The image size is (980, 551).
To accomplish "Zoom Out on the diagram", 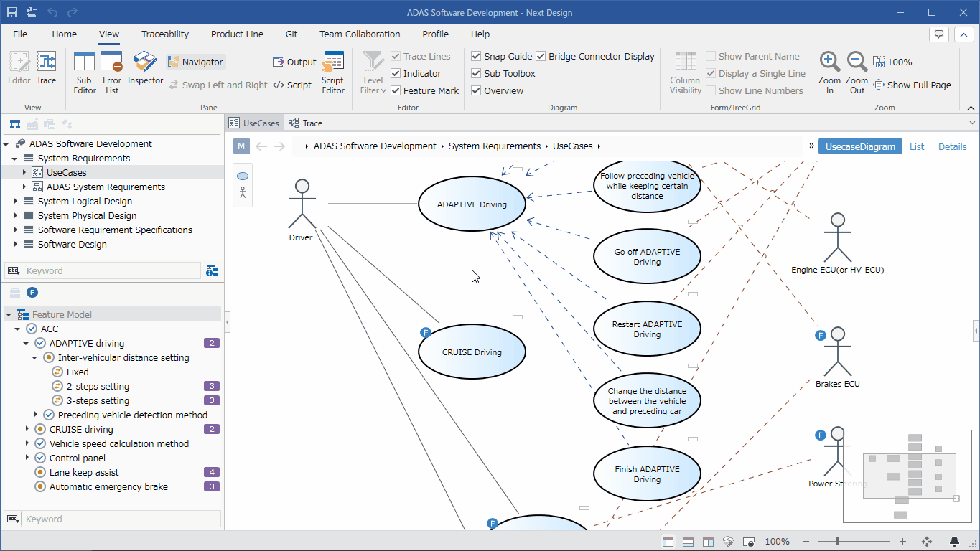I will [857, 72].
